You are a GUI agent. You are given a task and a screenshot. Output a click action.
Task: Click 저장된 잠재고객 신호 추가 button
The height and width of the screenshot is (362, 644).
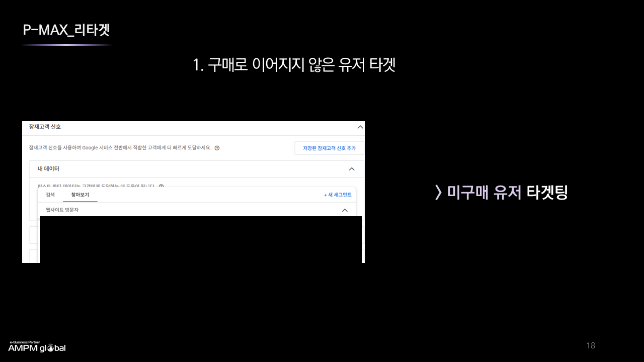click(x=329, y=148)
